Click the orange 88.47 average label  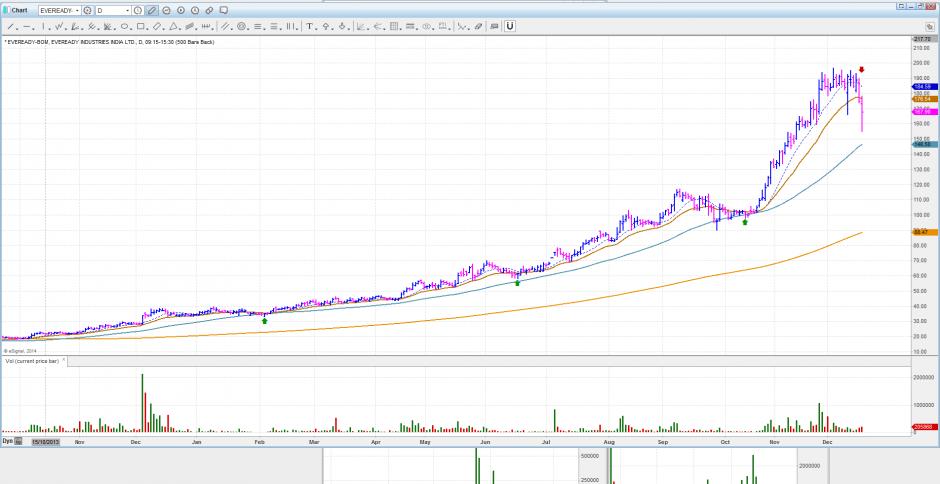[x=926, y=232]
